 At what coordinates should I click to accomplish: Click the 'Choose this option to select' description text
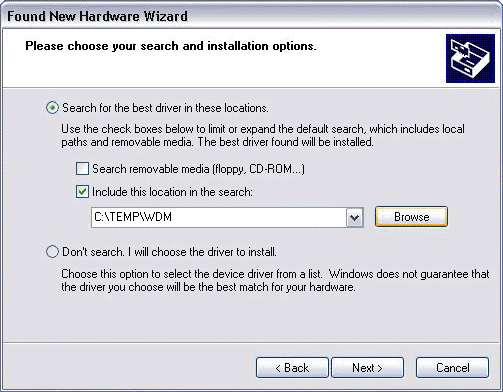pyautogui.click(x=275, y=280)
